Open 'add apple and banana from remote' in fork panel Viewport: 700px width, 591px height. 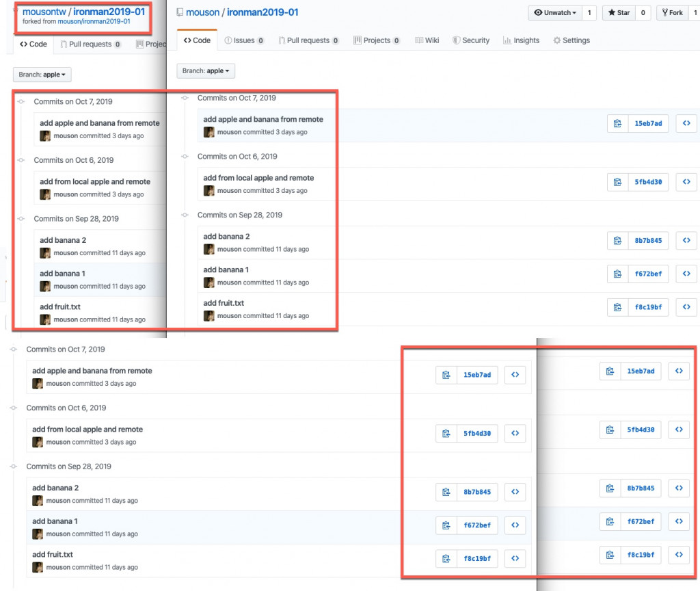[x=100, y=123]
